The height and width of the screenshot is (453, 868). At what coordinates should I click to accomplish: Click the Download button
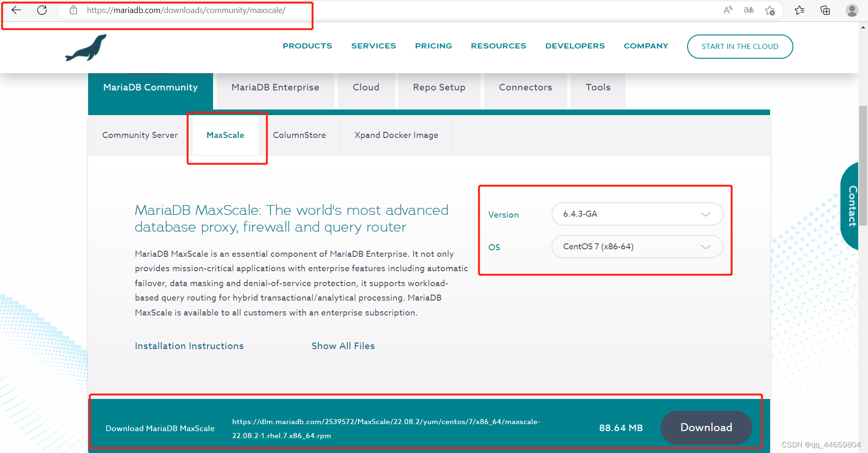pyautogui.click(x=706, y=427)
